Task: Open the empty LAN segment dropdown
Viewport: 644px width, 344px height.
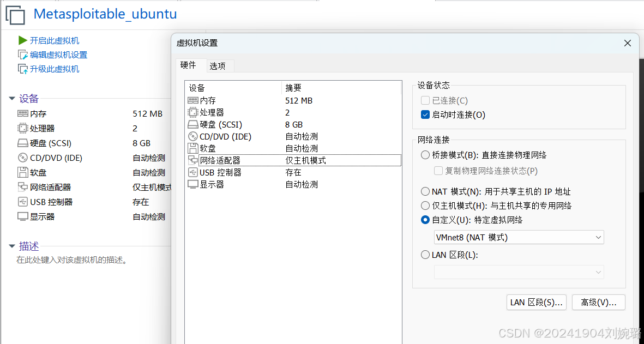Action: [x=519, y=272]
